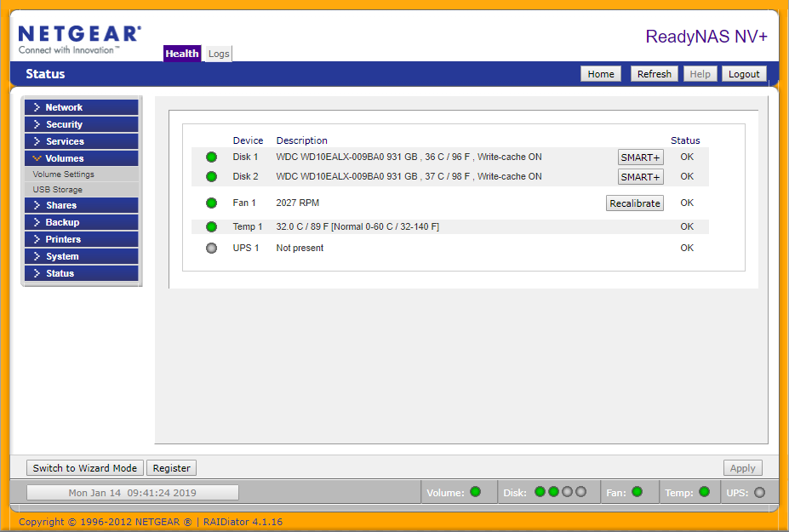Switch to Wizard Mode

[85, 468]
